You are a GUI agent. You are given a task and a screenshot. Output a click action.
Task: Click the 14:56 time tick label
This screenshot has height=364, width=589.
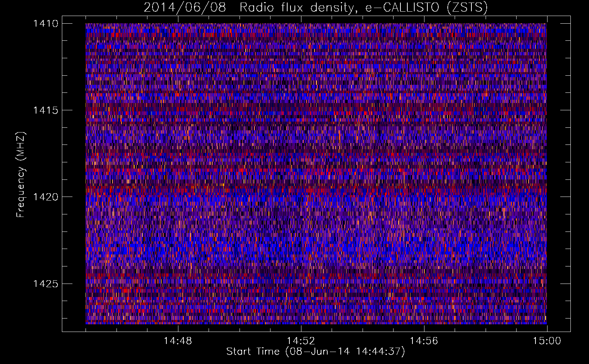424,341
